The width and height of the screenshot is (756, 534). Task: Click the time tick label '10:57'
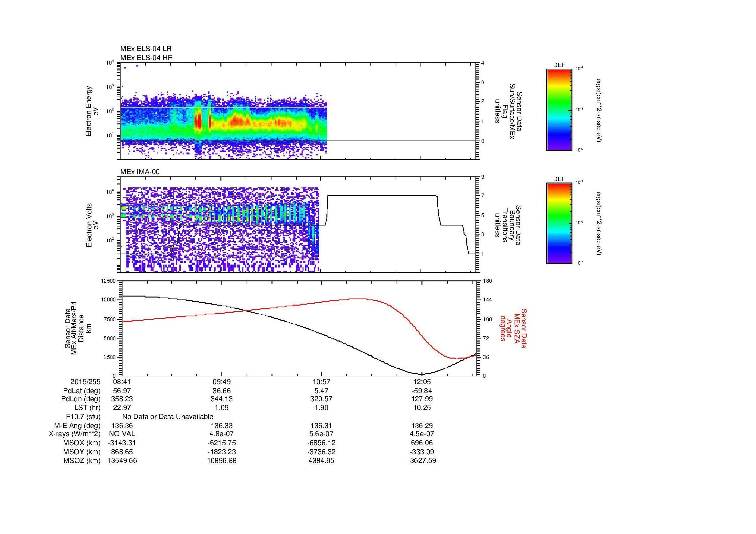[321, 382]
